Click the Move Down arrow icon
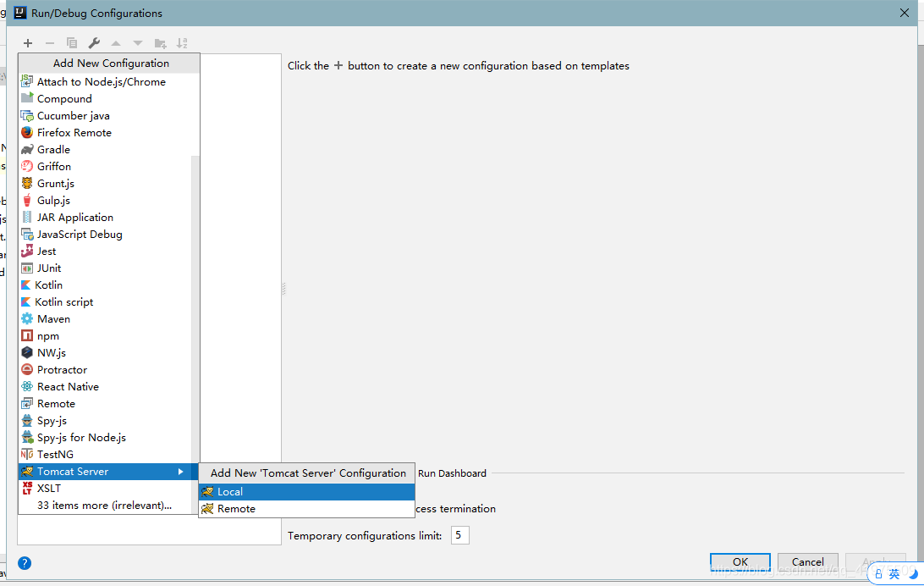The width and height of the screenshot is (924, 586). (138, 43)
